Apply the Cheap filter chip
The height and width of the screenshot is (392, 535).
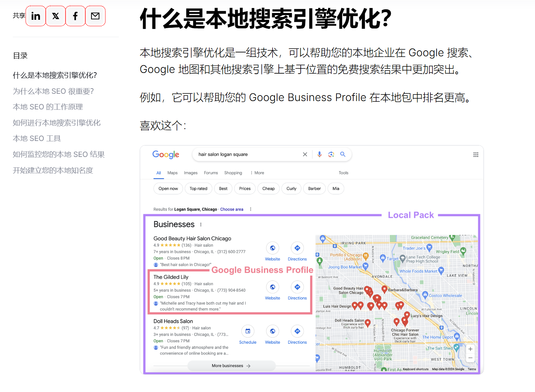(x=268, y=189)
